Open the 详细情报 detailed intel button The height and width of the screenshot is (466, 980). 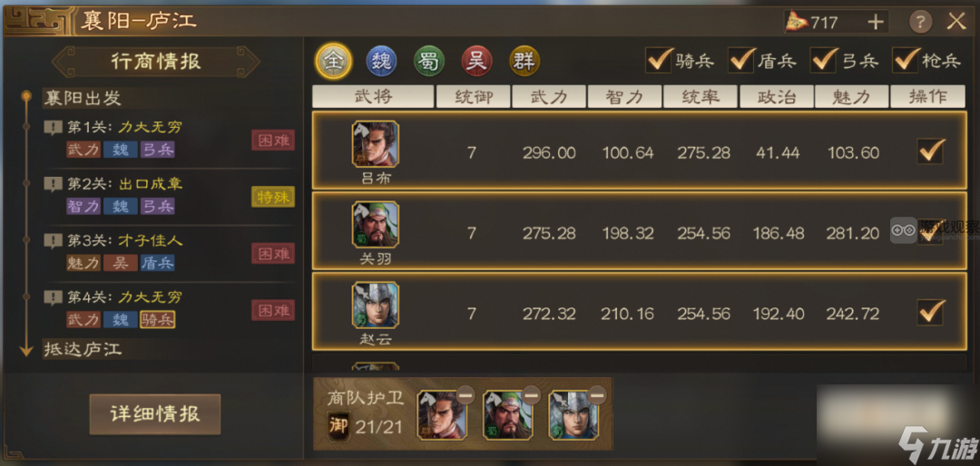coord(155,414)
